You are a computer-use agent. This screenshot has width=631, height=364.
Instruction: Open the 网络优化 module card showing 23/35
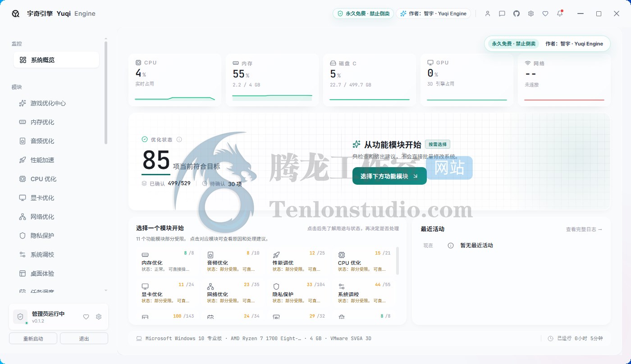tap(233, 293)
